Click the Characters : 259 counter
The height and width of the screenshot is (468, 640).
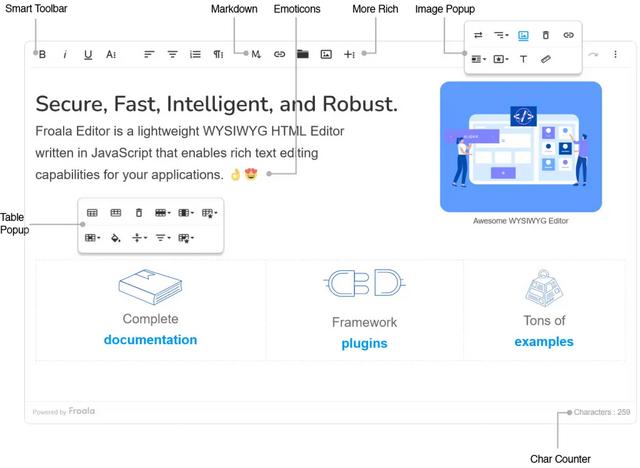tap(602, 412)
